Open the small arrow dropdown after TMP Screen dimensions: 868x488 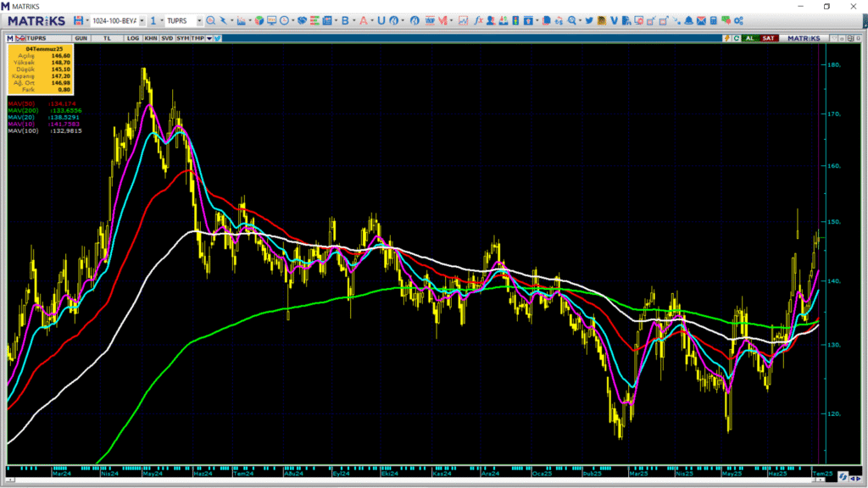coord(209,38)
